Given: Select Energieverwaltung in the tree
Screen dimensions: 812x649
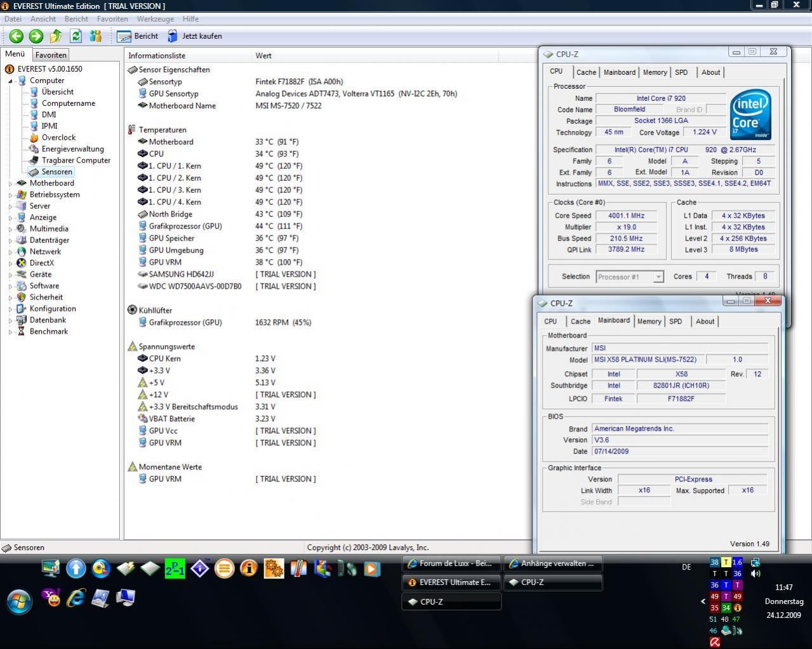Looking at the screenshot, I should click(72, 149).
